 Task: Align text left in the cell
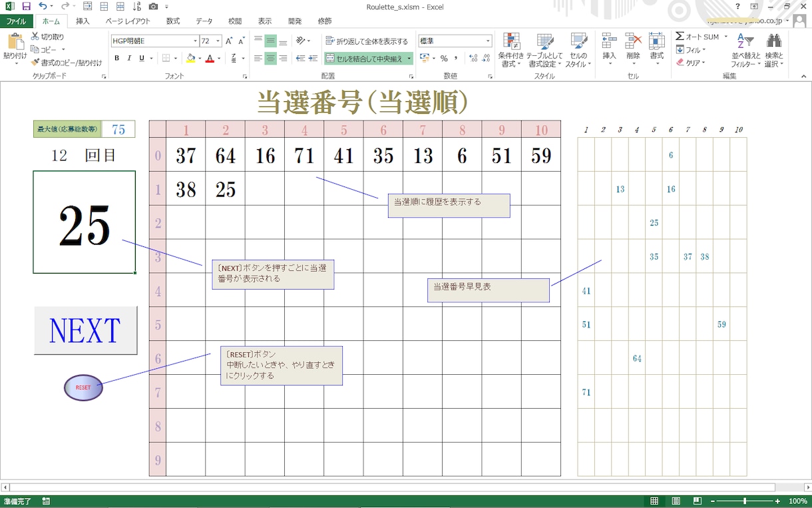coord(258,59)
